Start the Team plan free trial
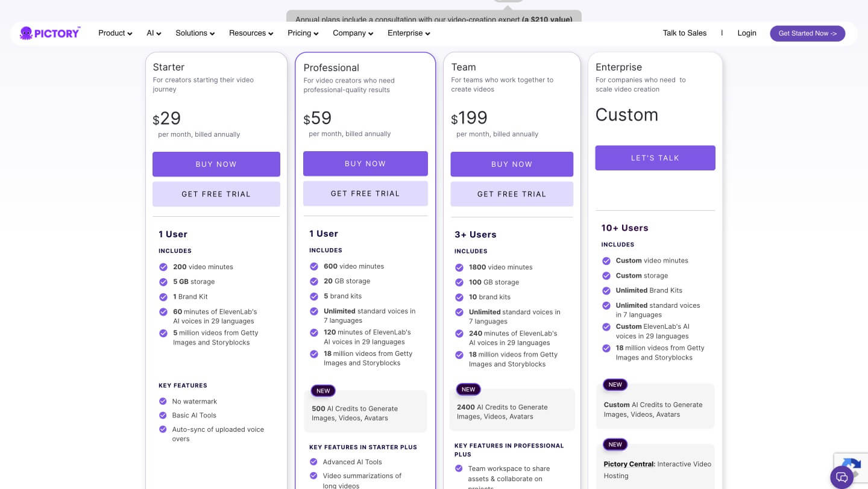 pos(512,194)
